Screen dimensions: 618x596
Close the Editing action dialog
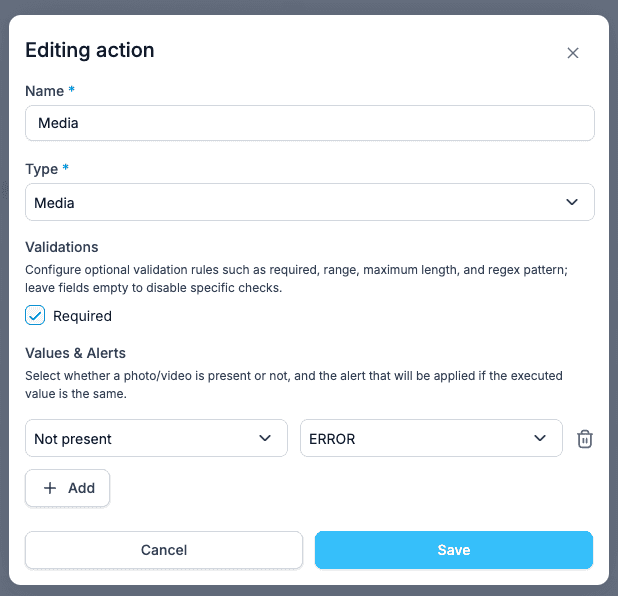(573, 53)
